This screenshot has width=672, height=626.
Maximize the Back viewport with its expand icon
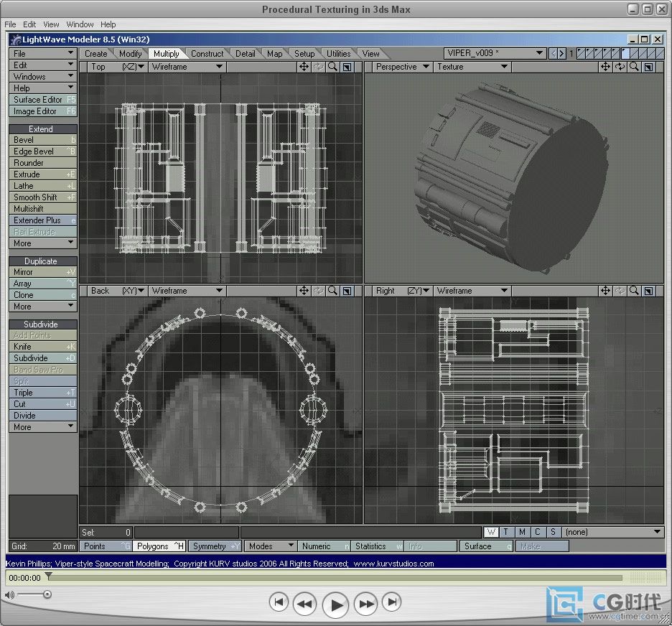click(x=347, y=291)
